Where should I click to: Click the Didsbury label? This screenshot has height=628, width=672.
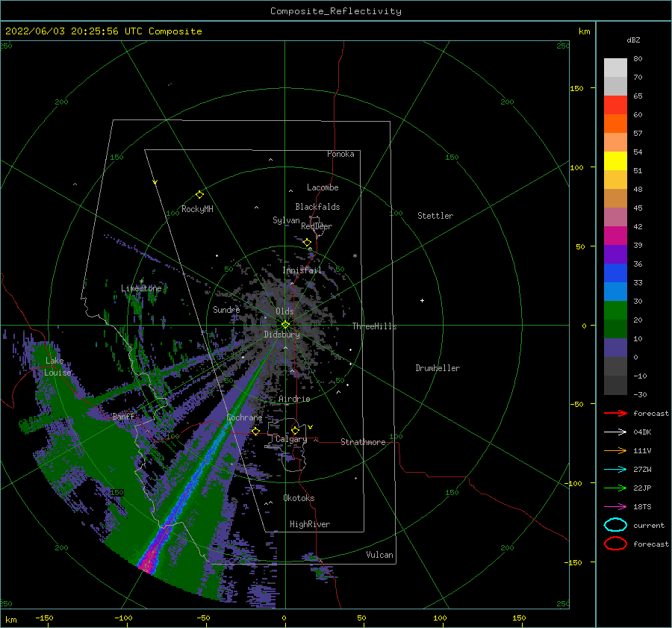[x=282, y=335]
